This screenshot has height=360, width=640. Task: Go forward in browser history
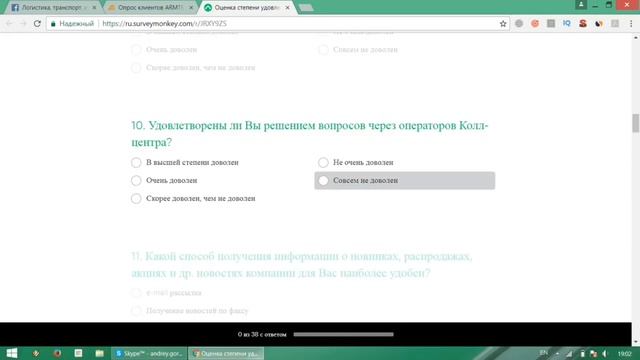click(x=23, y=24)
